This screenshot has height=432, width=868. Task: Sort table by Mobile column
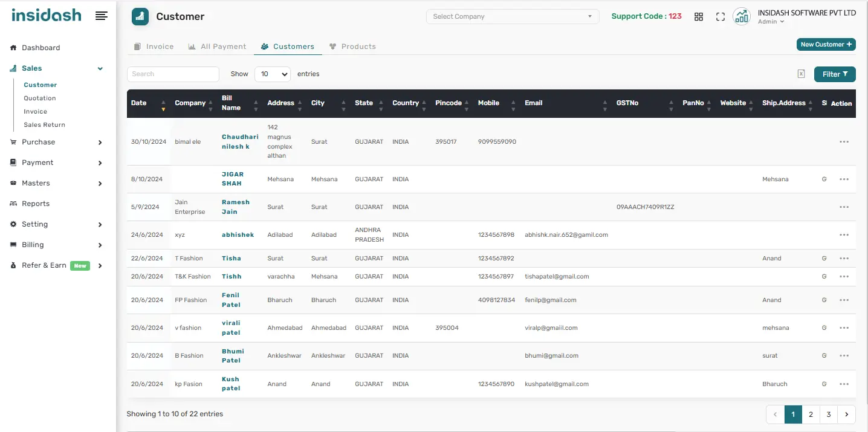(x=497, y=103)
